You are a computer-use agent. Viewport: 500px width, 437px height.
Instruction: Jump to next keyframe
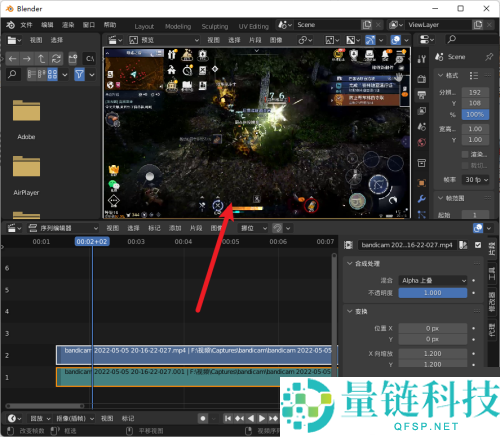coord(273,418)
